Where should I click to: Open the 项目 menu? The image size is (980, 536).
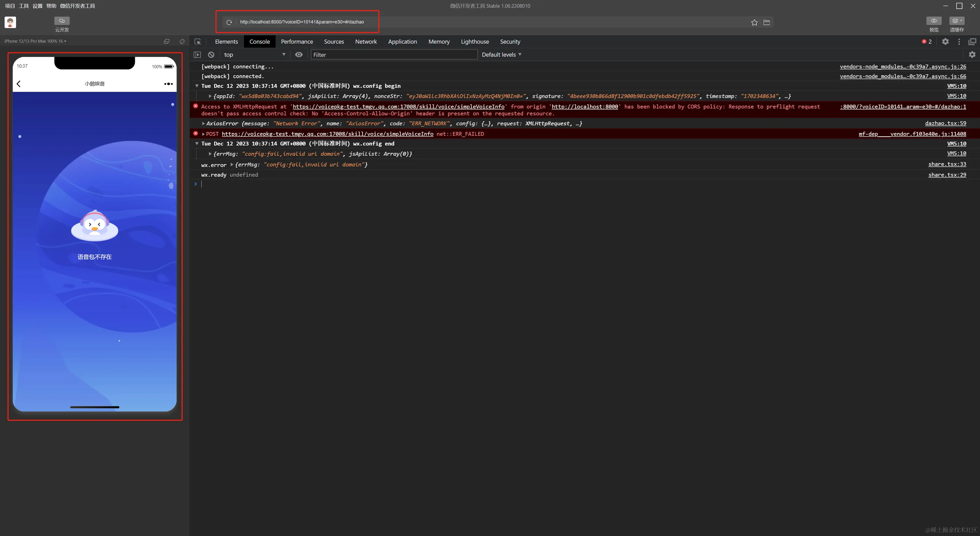coord(10,6)
